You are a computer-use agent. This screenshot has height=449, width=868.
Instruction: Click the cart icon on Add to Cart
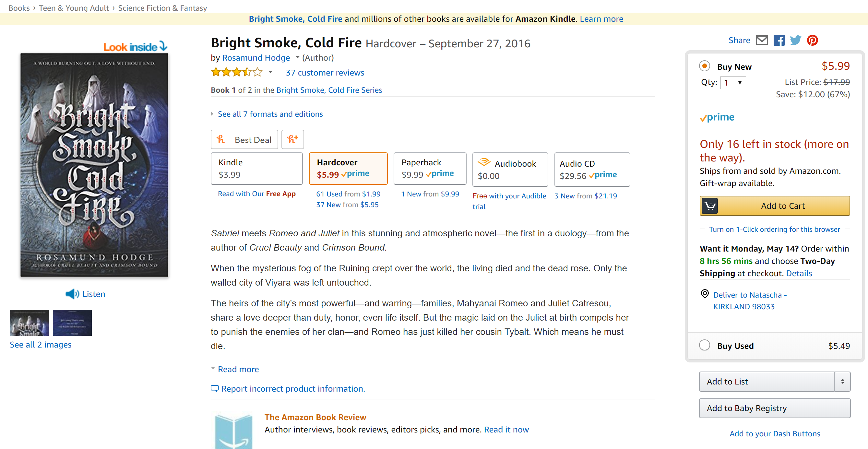click(710, 206)
